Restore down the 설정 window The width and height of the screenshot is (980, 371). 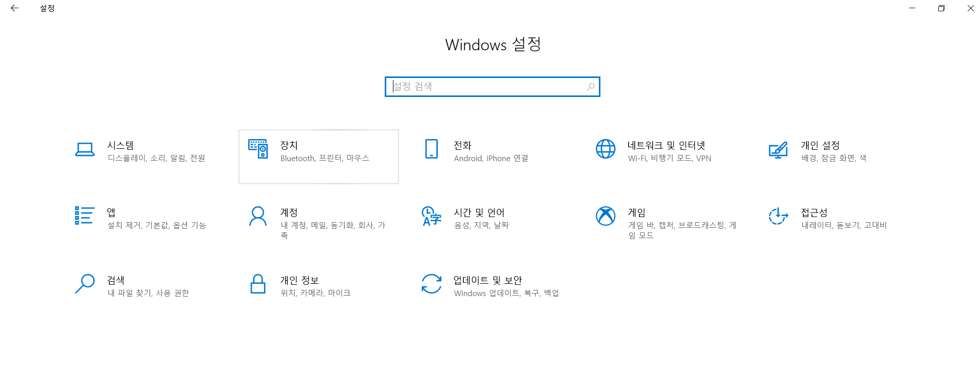(941, 8)
